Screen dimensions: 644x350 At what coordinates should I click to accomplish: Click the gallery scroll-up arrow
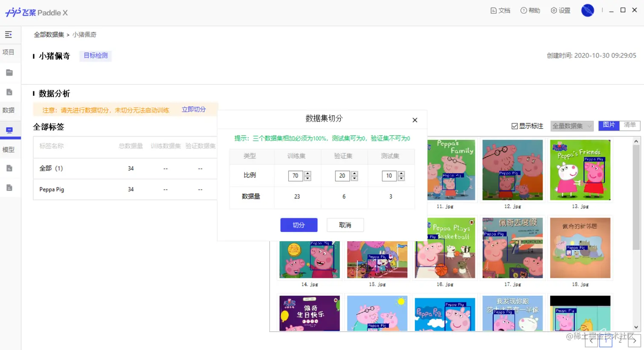point(636,141)
